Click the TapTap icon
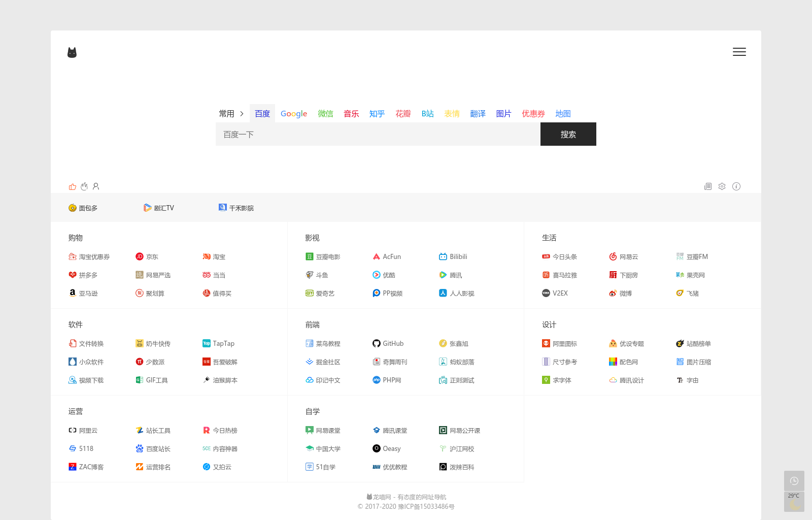 (207, 343)
